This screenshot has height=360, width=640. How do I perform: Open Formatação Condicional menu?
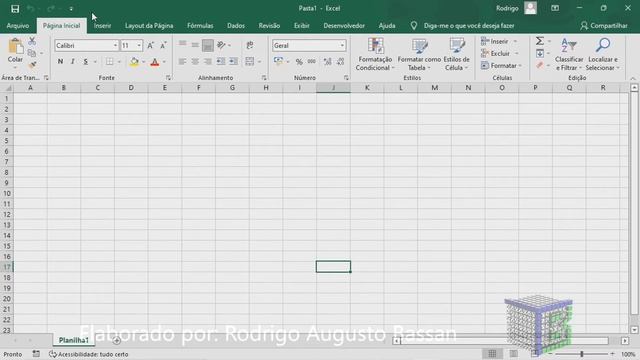click(375, 54)
